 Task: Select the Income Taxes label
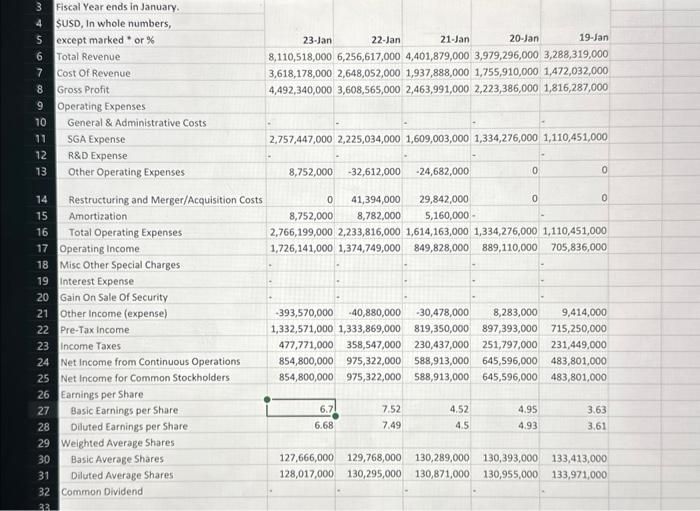(x=91, y=346)
